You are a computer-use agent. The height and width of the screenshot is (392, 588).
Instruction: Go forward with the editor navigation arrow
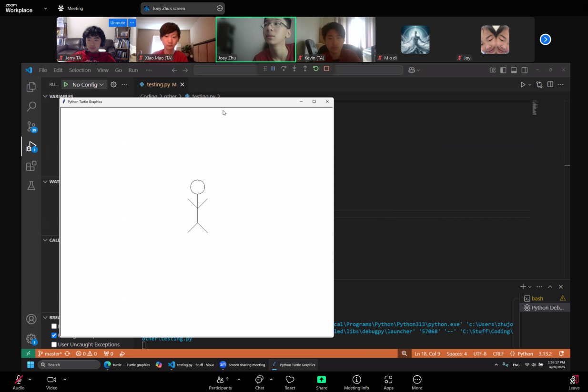pos(185,70)
